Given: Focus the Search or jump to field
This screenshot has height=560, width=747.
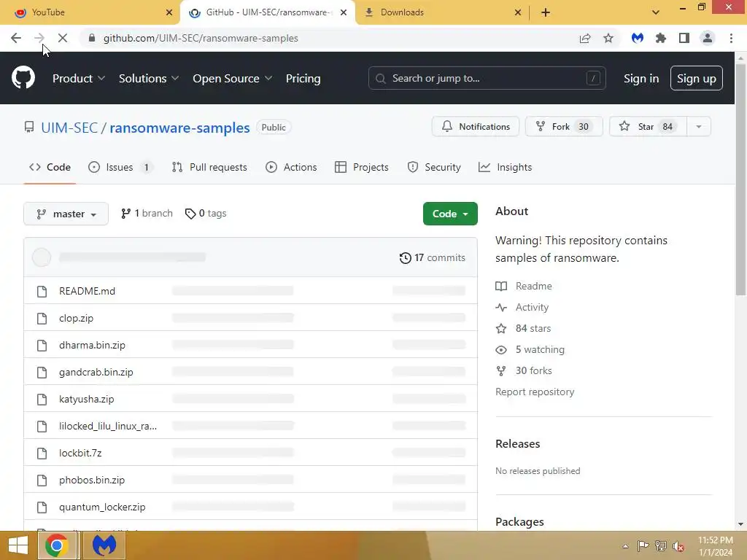Looking at the screenshot, I should pyautogui.click(x=487, y=78).
